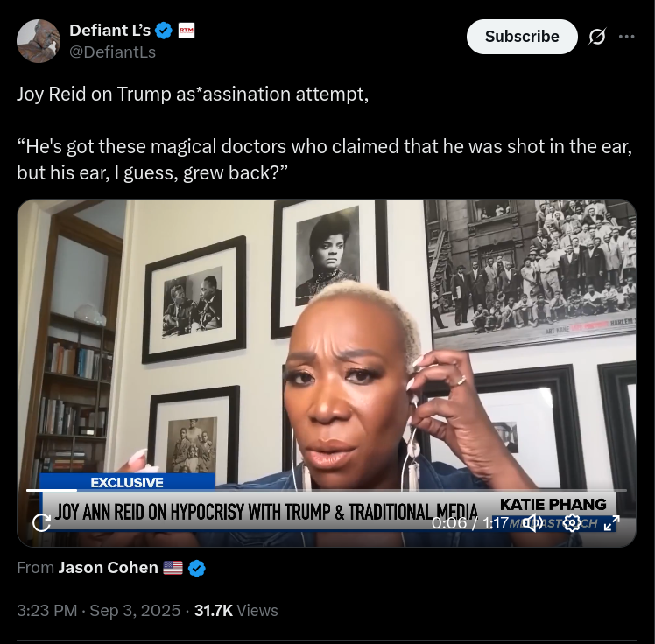Expand the video to fullscreen

(612, 523)
